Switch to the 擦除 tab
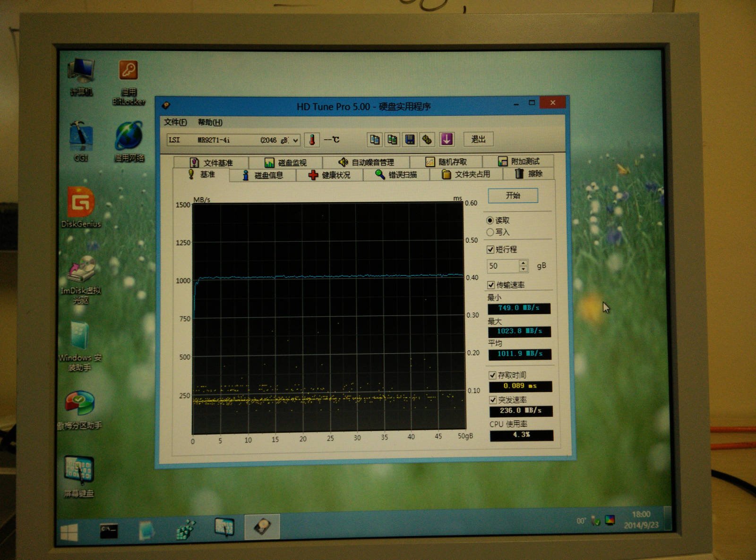Image resolution: width=756 pixels, height=560 pixels. pyautogui.click(x=528, y=174)
